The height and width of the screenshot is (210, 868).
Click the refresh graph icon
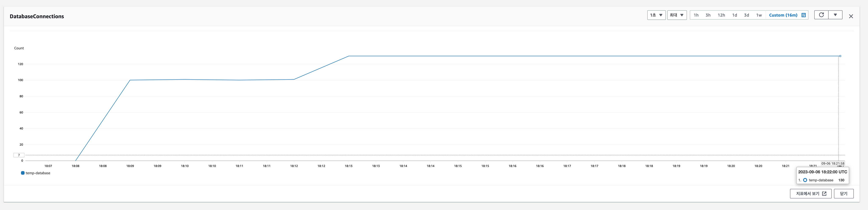pos(821,15)
